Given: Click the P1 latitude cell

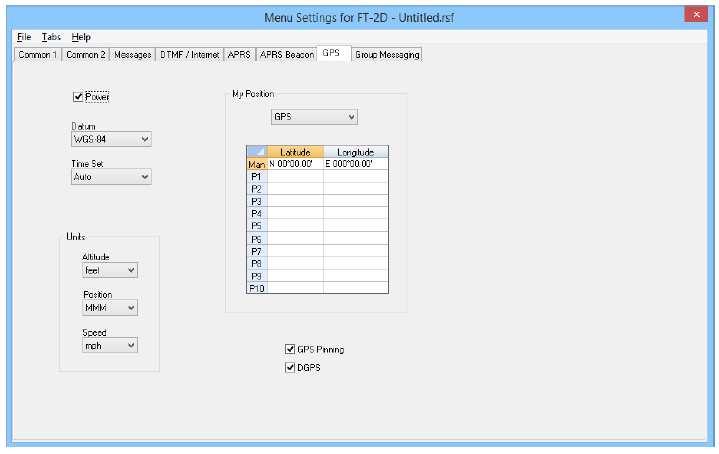Looking at the screenshot, I should 295,177.
